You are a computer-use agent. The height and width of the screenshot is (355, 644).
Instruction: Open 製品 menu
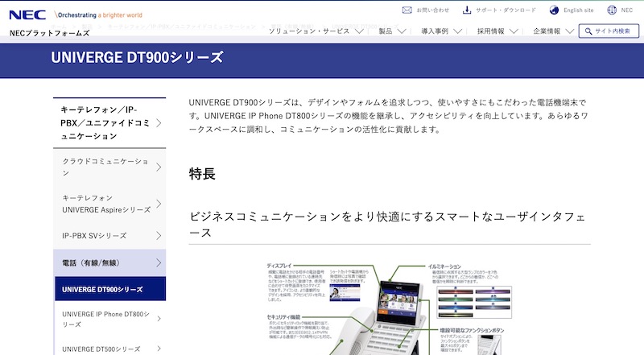tap(386, 31)
